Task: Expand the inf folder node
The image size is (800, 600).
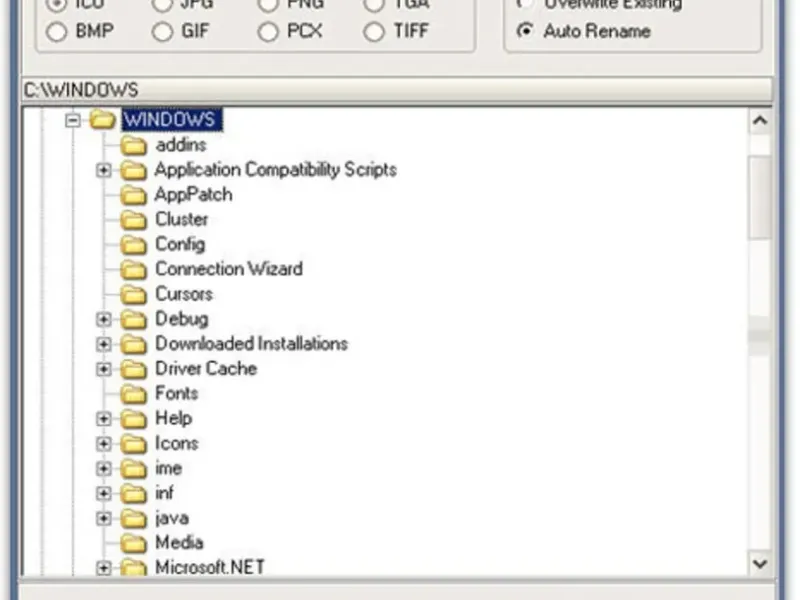Action: pyautogui.click(x=104, y=493)
